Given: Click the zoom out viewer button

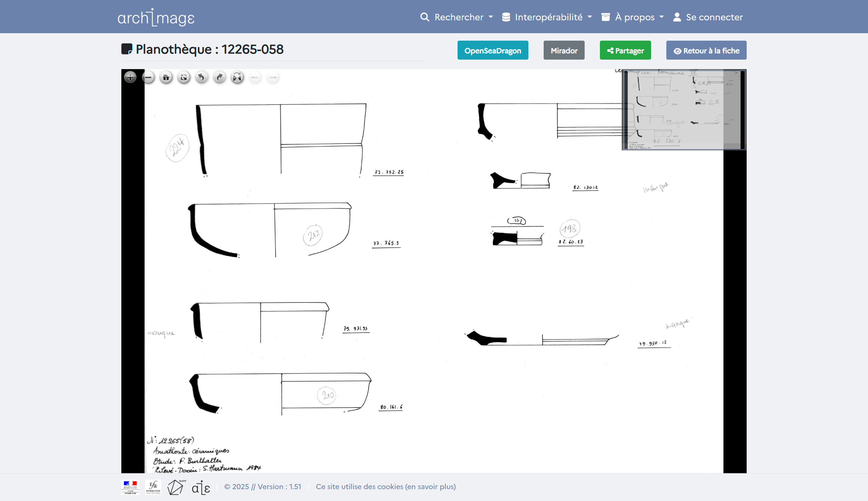Looking at the screenshot, I should pos(148,78).
